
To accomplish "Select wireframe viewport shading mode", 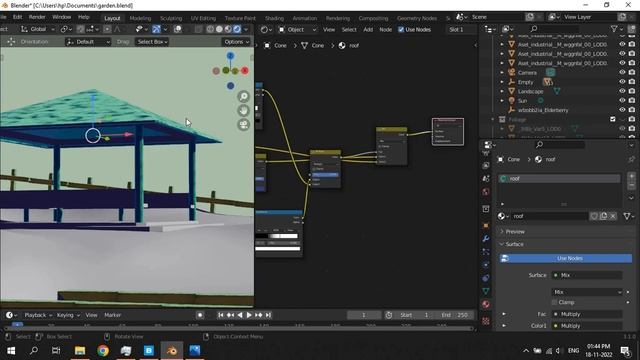I will pos(210,29).
